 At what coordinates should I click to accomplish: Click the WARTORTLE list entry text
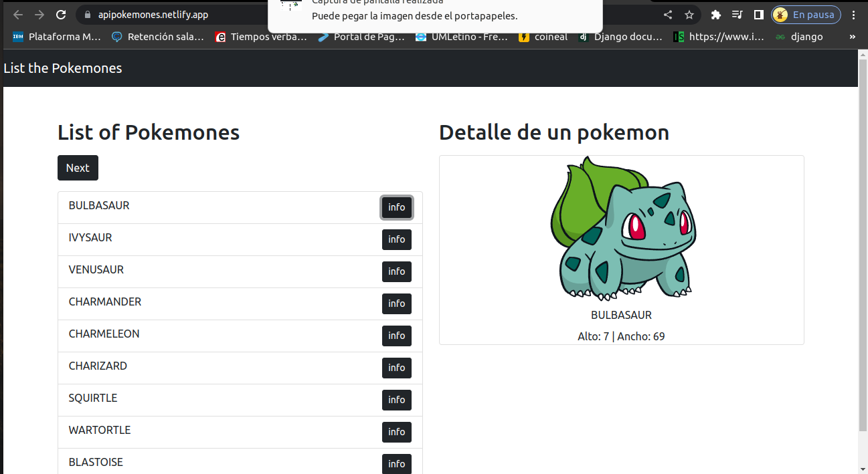click(100, 430)
